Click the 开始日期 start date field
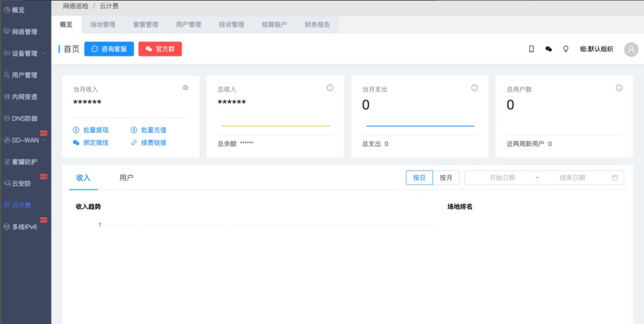 (502, 178)
